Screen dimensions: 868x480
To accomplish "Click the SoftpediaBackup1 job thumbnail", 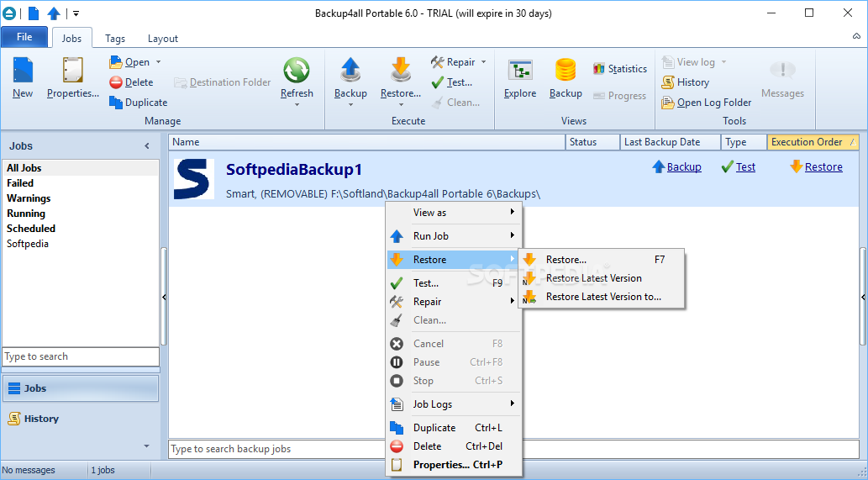I will pyautogui.click(x=194, y=179).
